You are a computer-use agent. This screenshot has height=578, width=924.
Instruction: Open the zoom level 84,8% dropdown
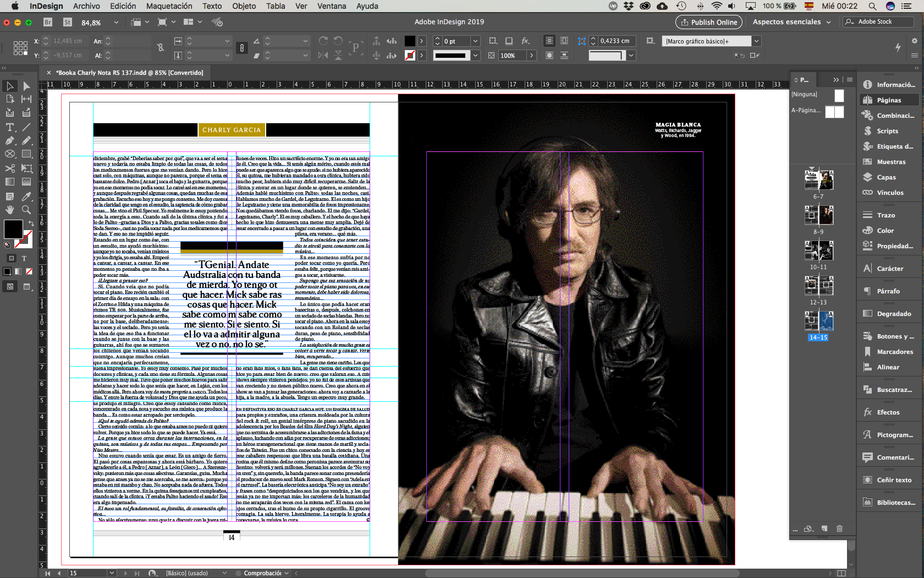tap(116, 22)
